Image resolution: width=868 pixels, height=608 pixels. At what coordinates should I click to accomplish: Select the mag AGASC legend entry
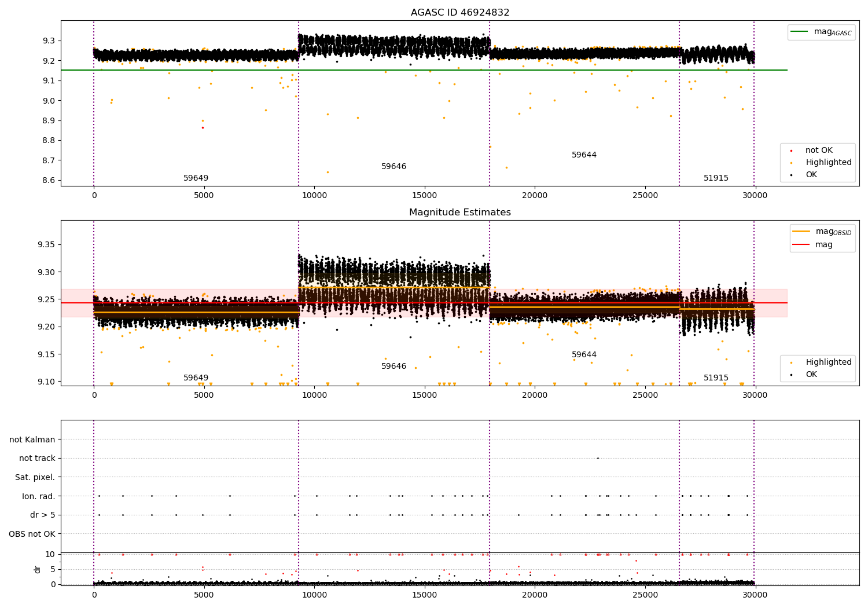tap(821, 32)
